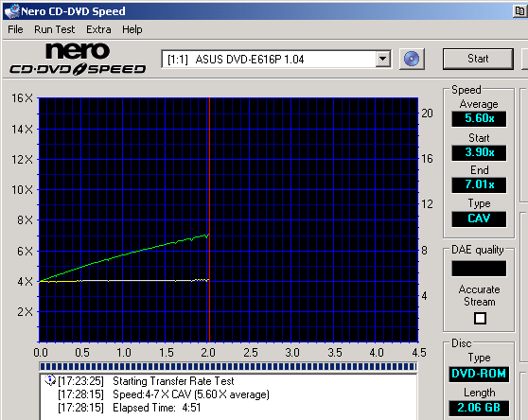528x420 pixels.
Task: Toggle the Accurate Stream checkbox
Action: pyautogui.click(x=480, y=318)
